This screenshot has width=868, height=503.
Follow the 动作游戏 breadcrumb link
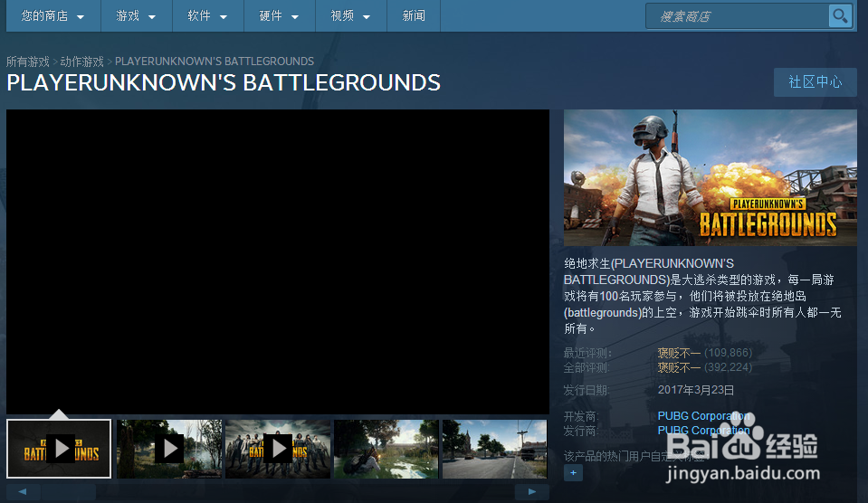pos(82,62)
